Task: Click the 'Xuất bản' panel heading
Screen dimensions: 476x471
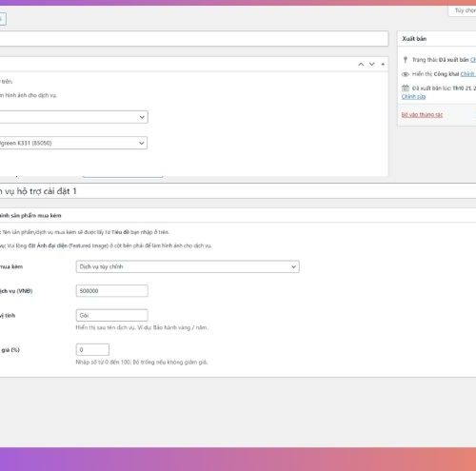Action: 414,39
